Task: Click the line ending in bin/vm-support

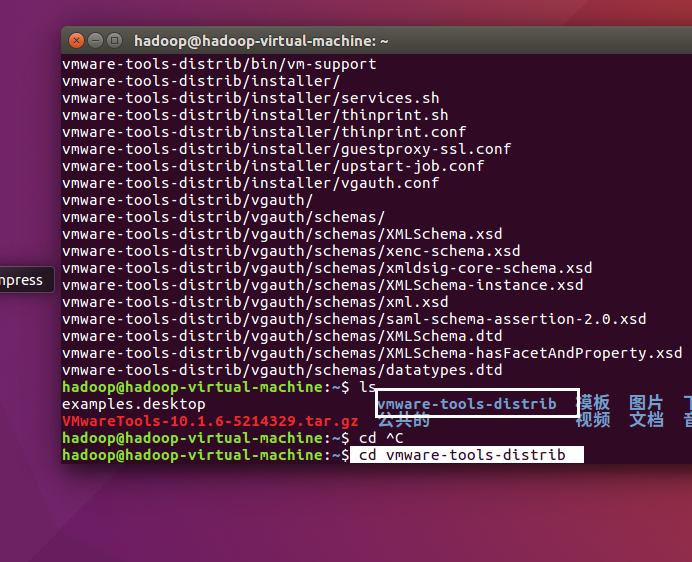Action: [x=219, y=64]
